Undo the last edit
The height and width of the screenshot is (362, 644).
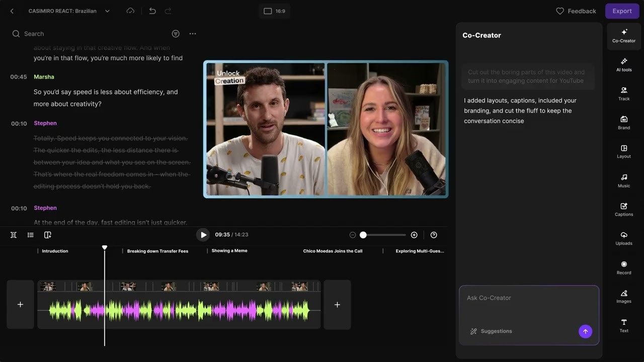[152, 11]
